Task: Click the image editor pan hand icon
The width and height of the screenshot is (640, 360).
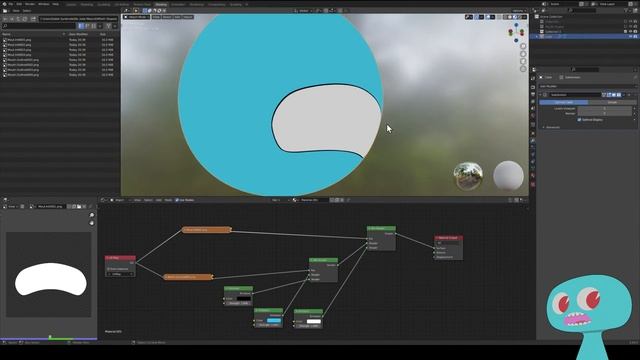Action: pyautogui.click(x=91, y=223)
